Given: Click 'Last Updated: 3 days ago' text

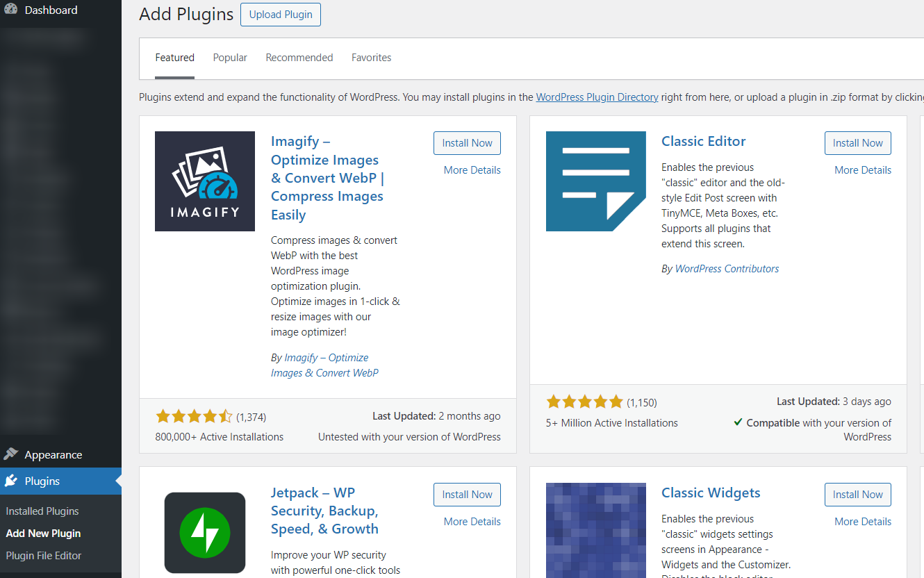Looking at the screenshot, I should tap(834, 402).
